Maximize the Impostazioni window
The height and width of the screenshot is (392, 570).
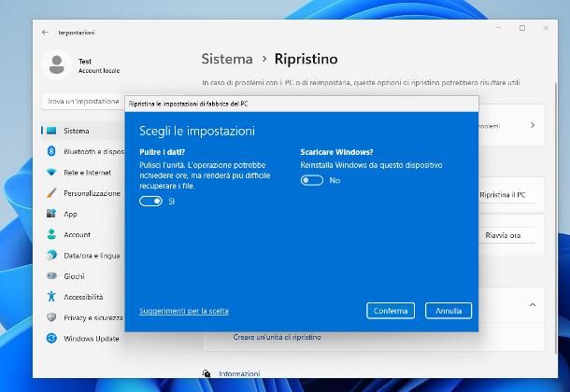(522, 28)
